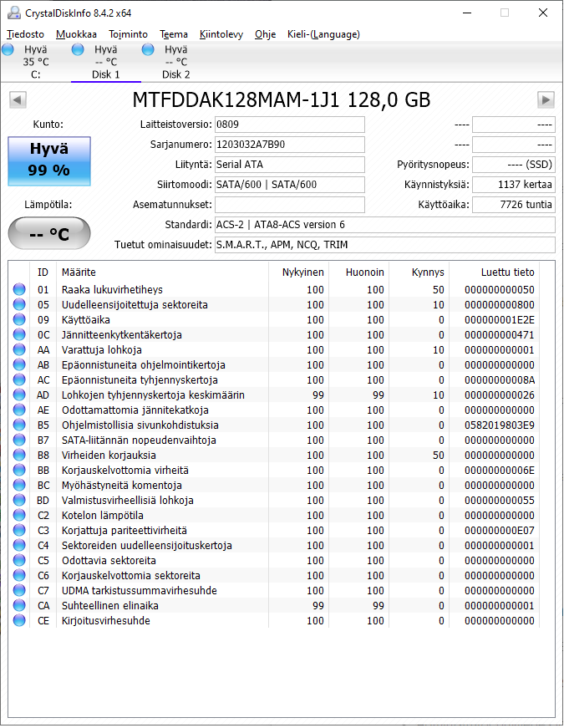Go to next disk with right arrow
This screenshot has height=728, width=564.
coord(546,99)
